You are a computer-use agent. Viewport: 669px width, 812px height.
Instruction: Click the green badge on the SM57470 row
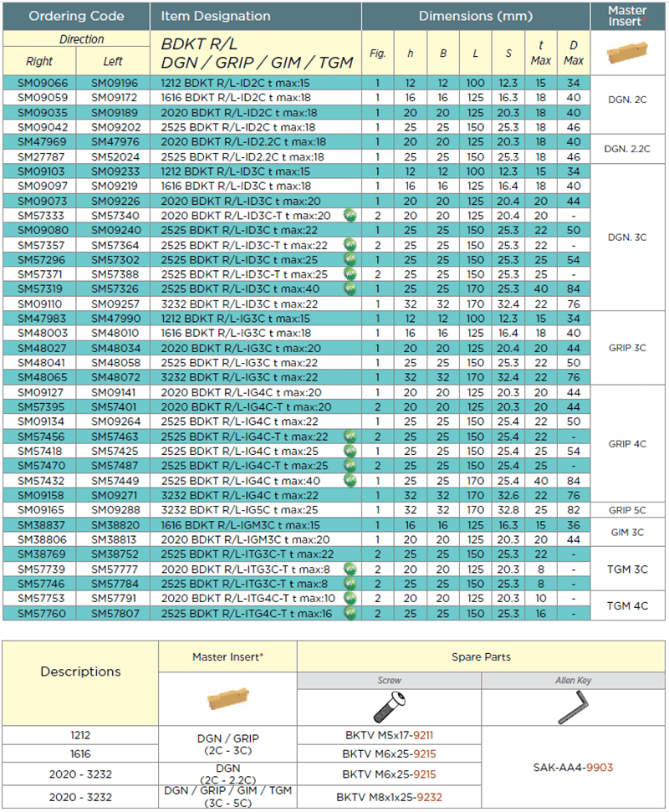pos(350,466)
